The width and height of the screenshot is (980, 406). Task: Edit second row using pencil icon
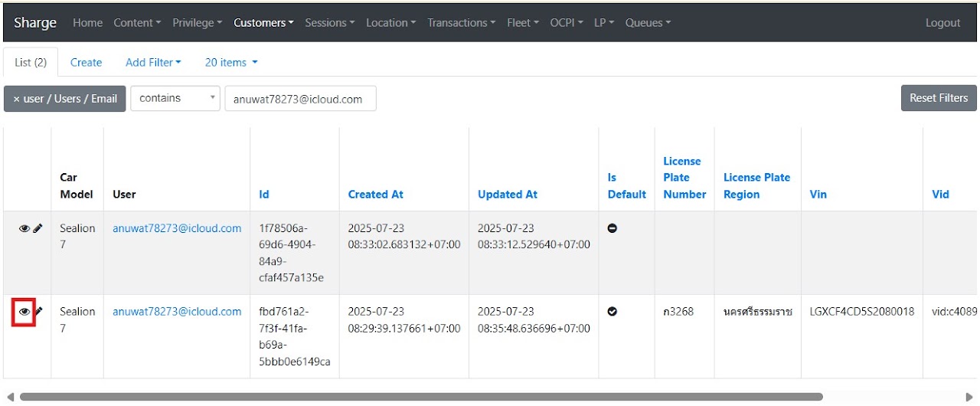[x=39, y=312]
